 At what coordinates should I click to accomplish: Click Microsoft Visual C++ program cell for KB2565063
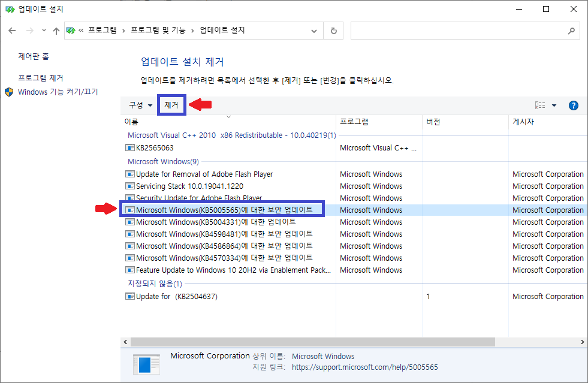click(378, 148)
